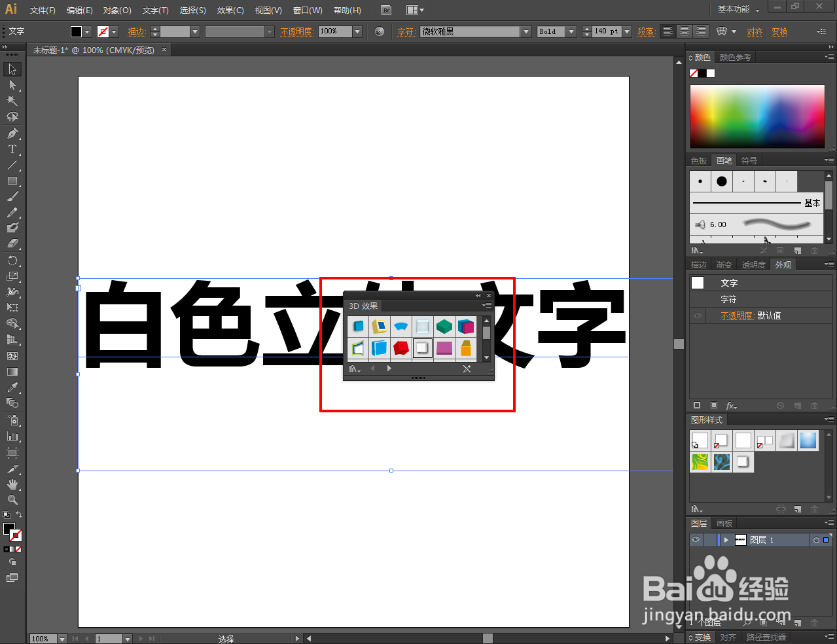Switch to 符号 tab

[749, 161]
